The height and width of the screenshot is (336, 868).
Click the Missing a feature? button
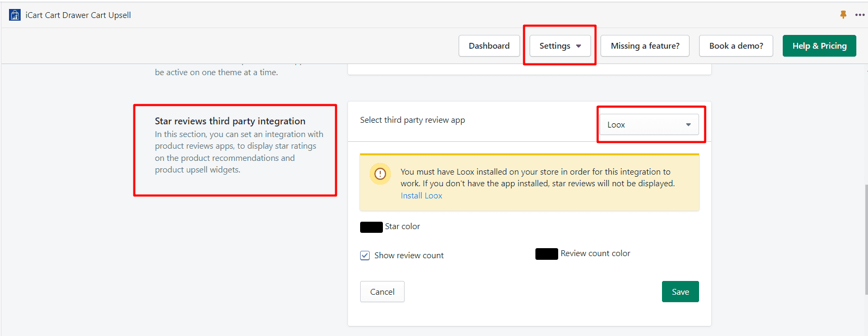coord(645,46)
